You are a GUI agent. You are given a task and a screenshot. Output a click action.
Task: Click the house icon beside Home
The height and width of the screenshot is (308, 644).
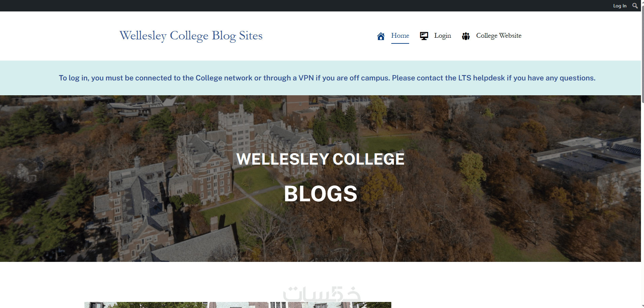[x=381, y=36]
